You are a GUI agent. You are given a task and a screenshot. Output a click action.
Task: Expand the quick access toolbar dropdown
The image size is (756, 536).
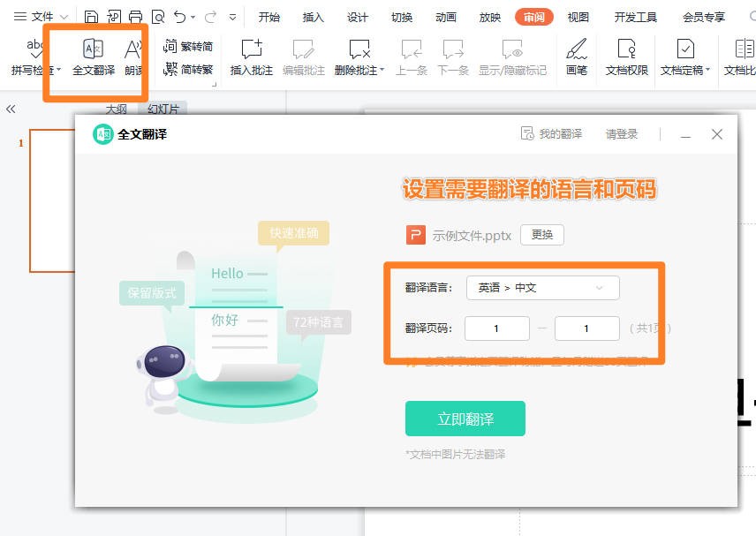click(x=232, y=18)
